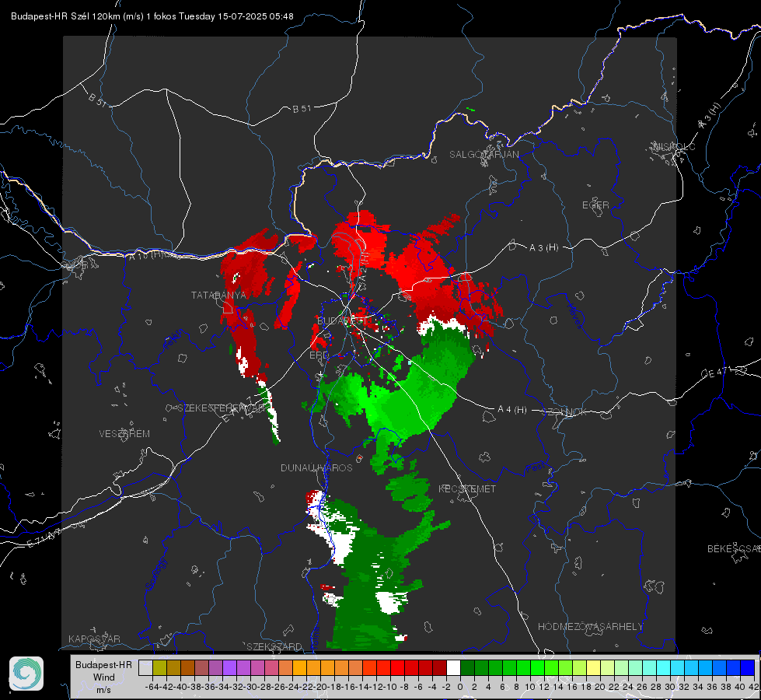Pick the white swatch between -2 and 0

pyautogui.click(x=453, y=667)
